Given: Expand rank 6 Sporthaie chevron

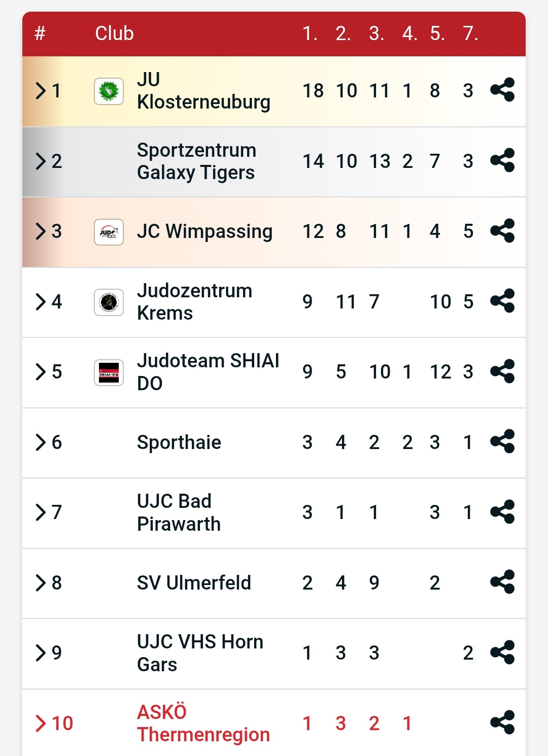Looking at the screenshot, I should [41, 442].
